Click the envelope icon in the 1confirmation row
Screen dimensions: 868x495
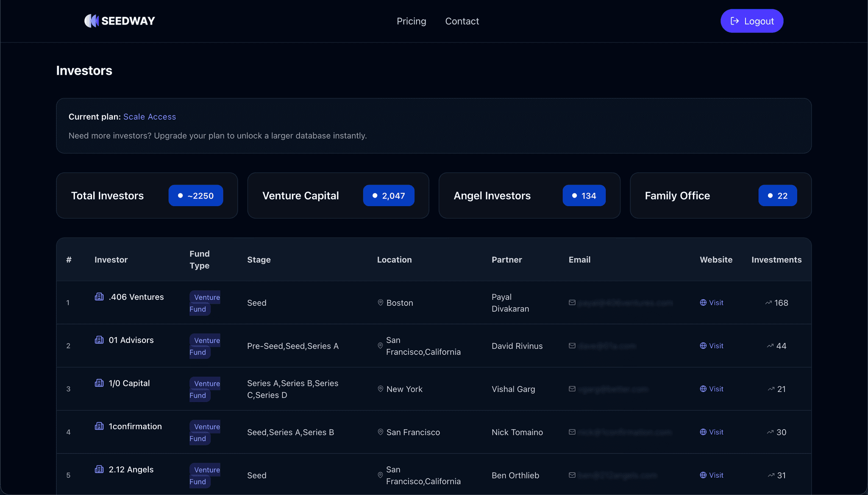[x=572, y=432]
